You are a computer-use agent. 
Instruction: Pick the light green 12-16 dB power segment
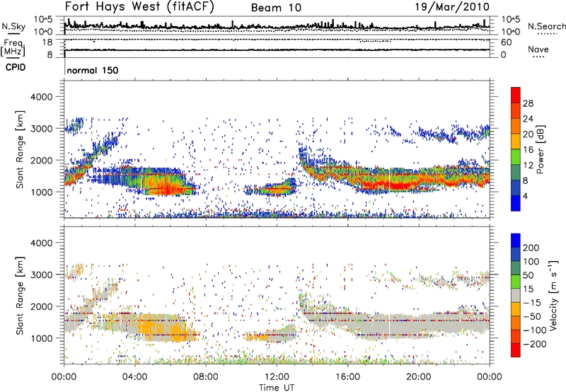tap(516, 157)
